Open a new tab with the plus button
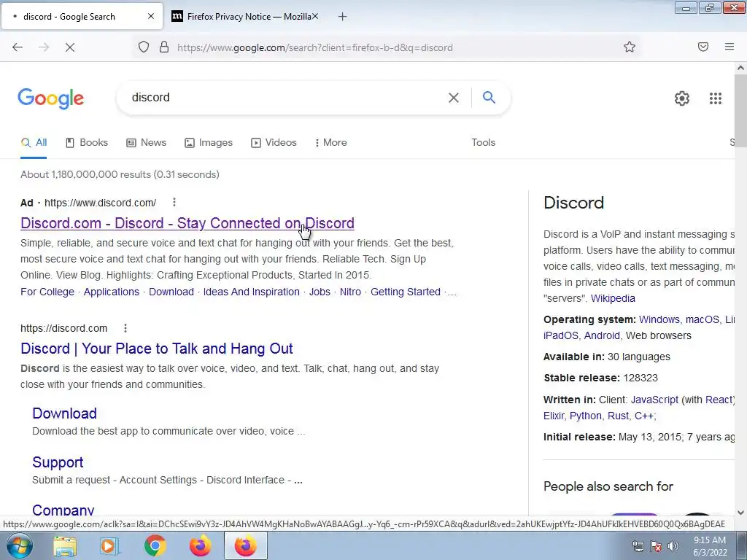Screen dimensions: 747x560 click(x=342, y=17)
